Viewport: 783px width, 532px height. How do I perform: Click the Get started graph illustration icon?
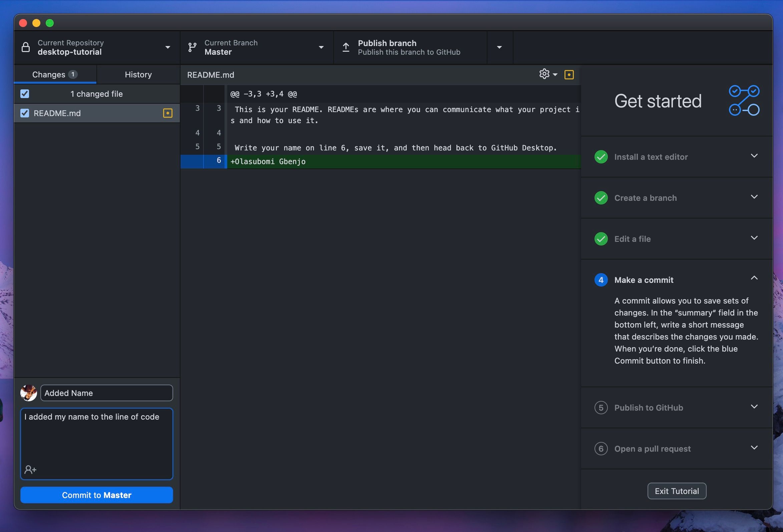coord(744,100)
